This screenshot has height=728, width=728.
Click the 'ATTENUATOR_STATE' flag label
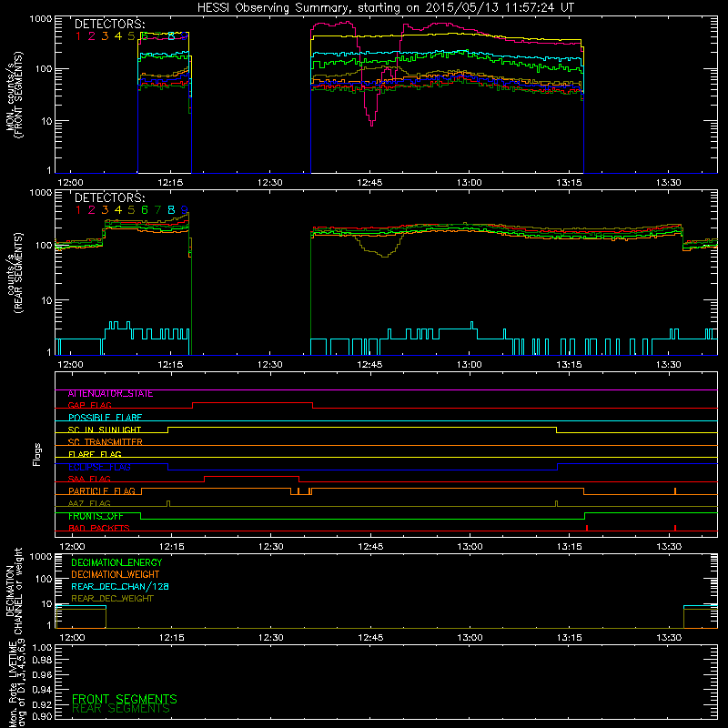pos(110,394)
